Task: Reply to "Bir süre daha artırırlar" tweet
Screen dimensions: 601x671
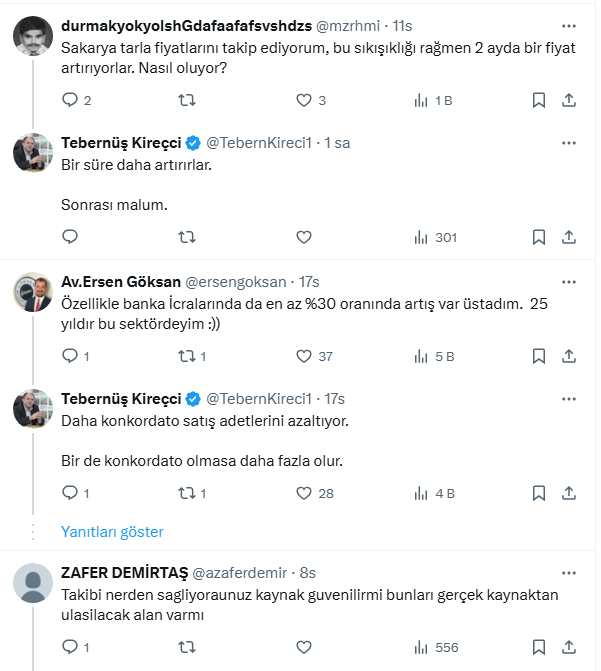Action: click(x=70, y=237)
